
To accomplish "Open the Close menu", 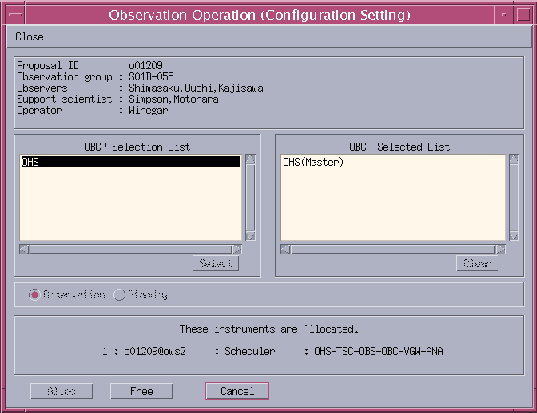I will coord(29,36).
